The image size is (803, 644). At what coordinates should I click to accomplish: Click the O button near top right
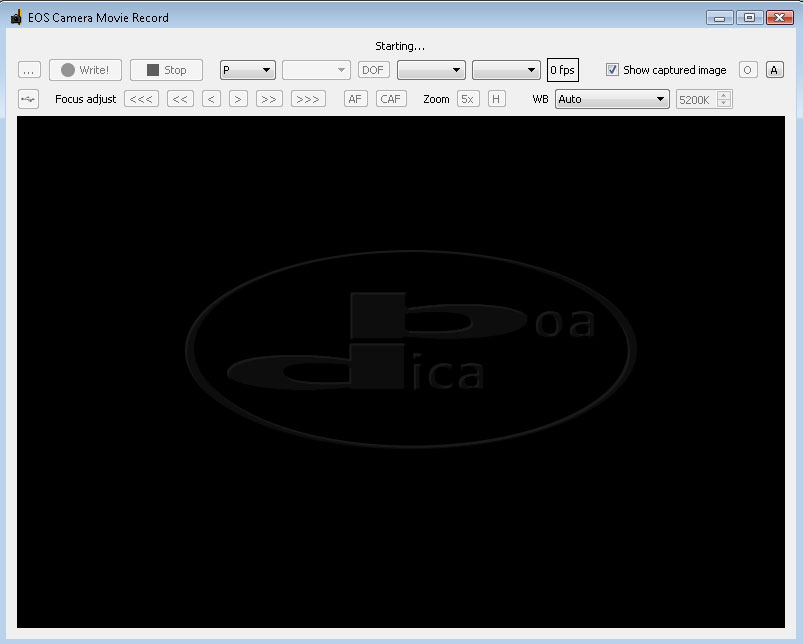pyautogui.click(x=748, y=70)
